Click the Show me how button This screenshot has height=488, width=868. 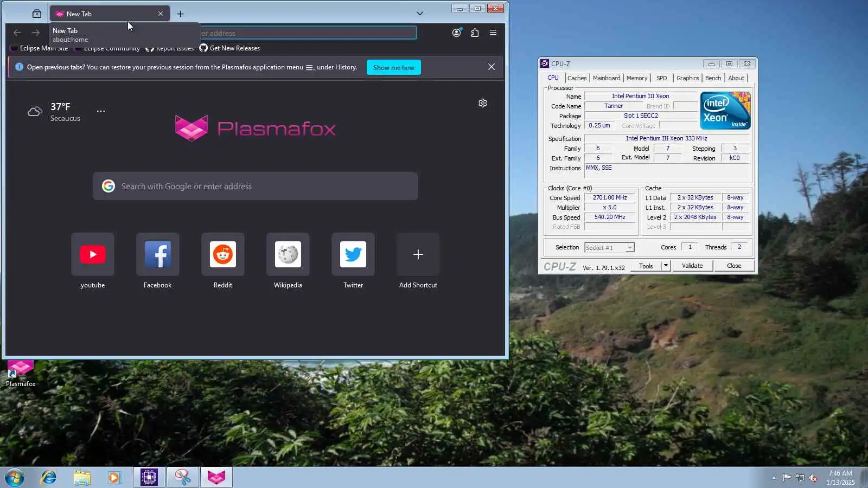click(394, 67)
